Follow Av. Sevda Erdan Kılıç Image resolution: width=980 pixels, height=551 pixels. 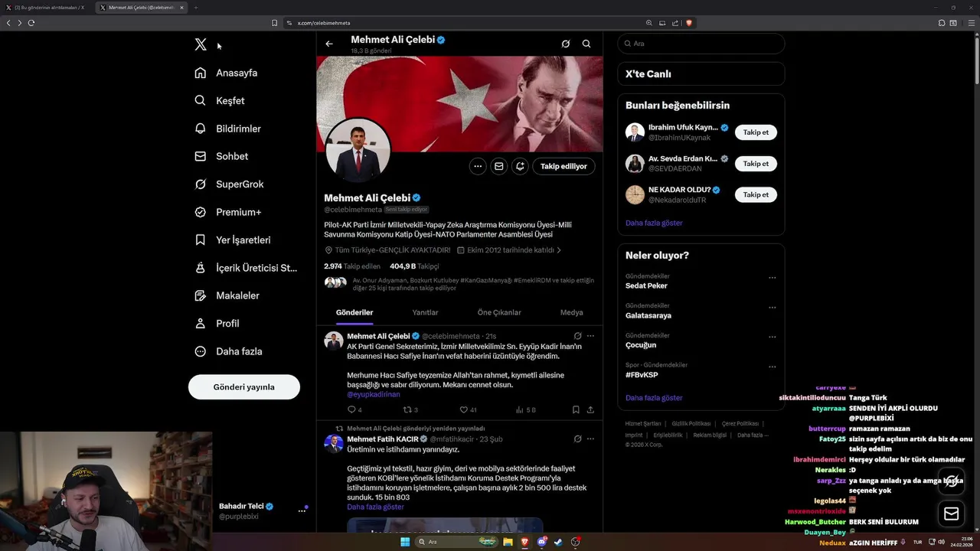pyautogui.click(x=756, y=164)
